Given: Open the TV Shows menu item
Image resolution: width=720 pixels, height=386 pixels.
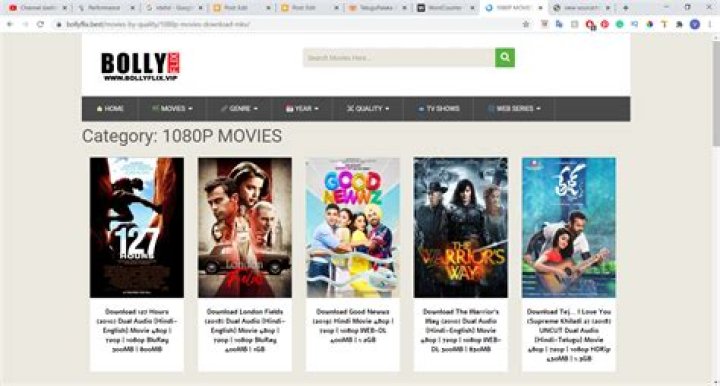Looking at the screenshot, I should 439,109.
